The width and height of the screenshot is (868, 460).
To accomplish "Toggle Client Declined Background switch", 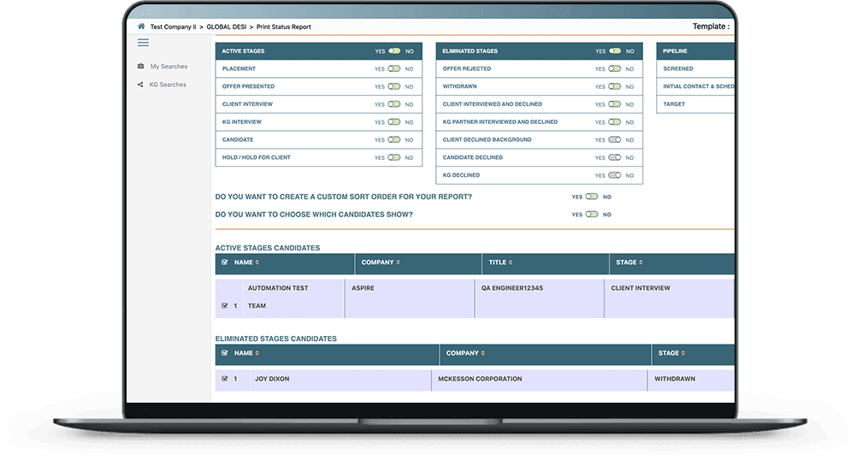I will pyautogui.click(x=615, y=139).
